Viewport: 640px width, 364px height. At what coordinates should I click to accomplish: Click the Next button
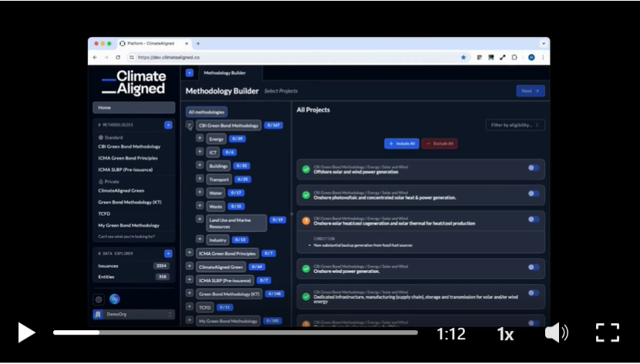coord(531,91)
